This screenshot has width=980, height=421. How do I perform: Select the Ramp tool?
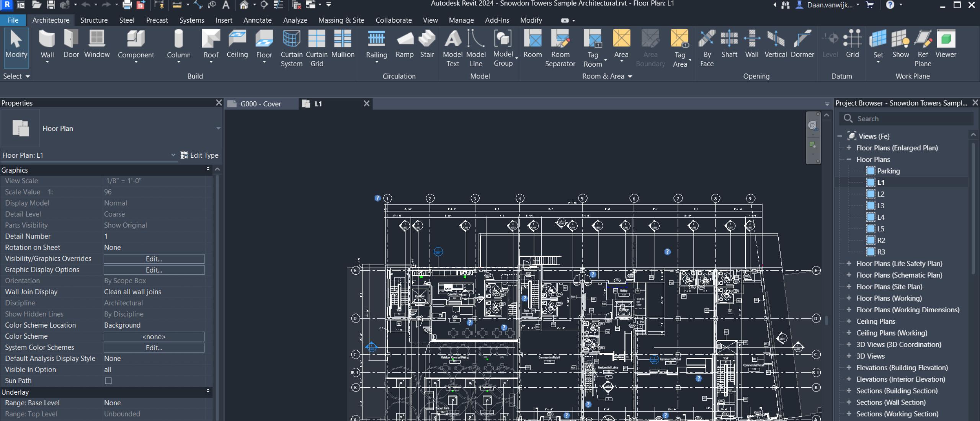pyautogui.click(x=405, y=44)
